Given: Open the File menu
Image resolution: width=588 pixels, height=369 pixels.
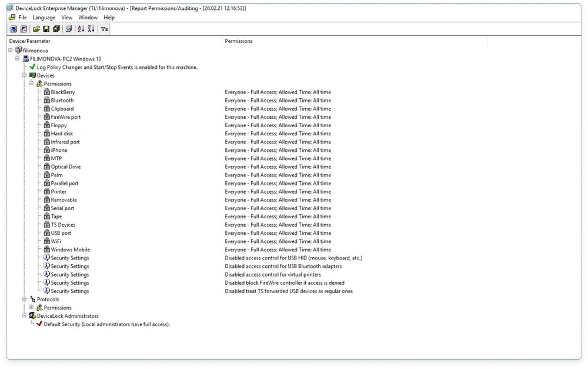Looking at the screenshot, I should [22, 17].
